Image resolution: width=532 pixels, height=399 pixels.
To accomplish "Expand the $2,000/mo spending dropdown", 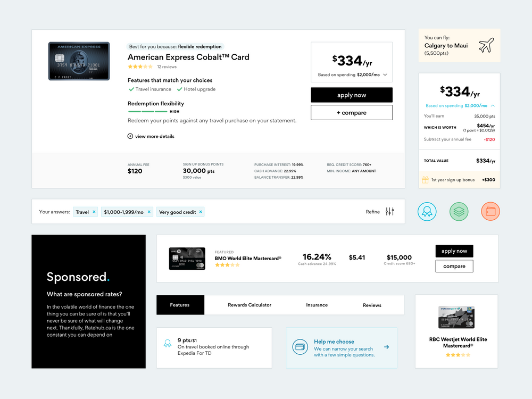I will (x=385, y=75).
